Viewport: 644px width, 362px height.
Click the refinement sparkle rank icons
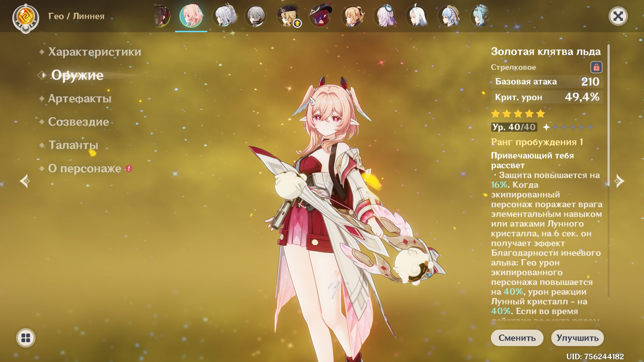pyautogui.click(x=569, y=127)
